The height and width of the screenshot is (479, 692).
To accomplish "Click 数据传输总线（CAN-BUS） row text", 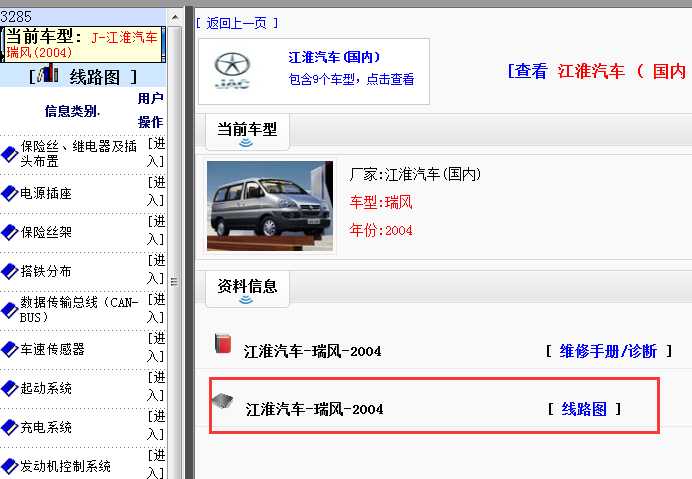I will [79, 309].
